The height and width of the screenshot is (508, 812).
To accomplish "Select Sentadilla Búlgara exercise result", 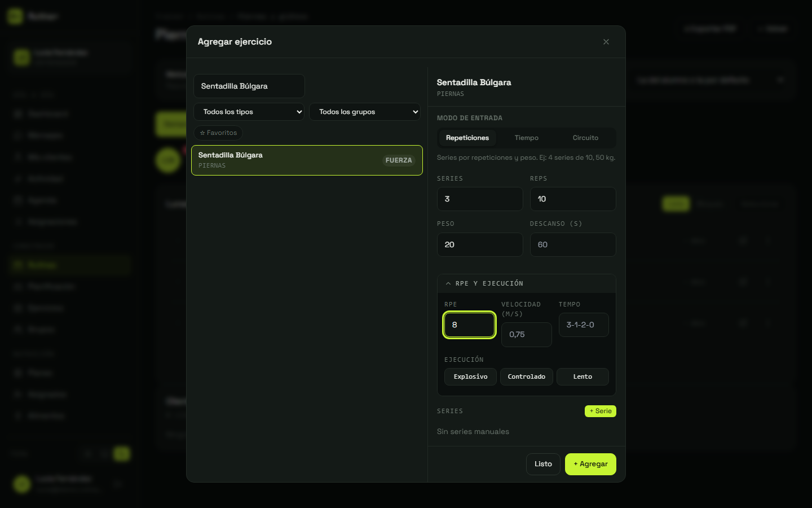I will click(x=307, y=160).
